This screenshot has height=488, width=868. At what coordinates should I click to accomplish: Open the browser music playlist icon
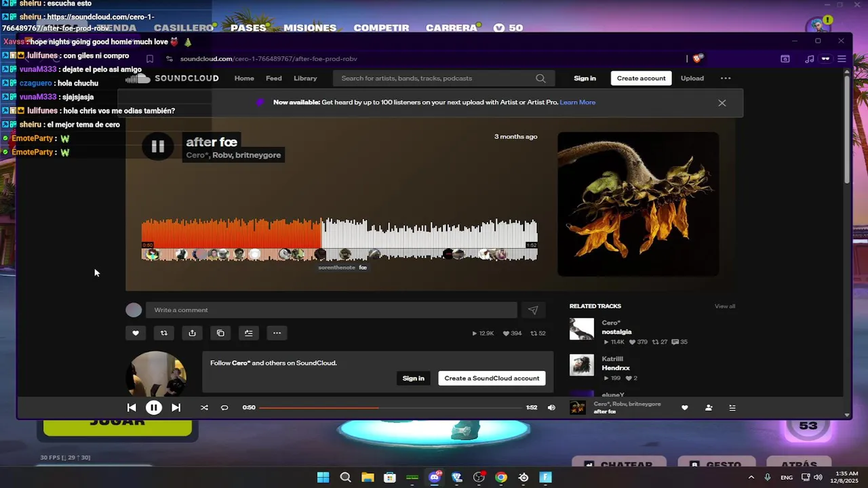[809, 59]
